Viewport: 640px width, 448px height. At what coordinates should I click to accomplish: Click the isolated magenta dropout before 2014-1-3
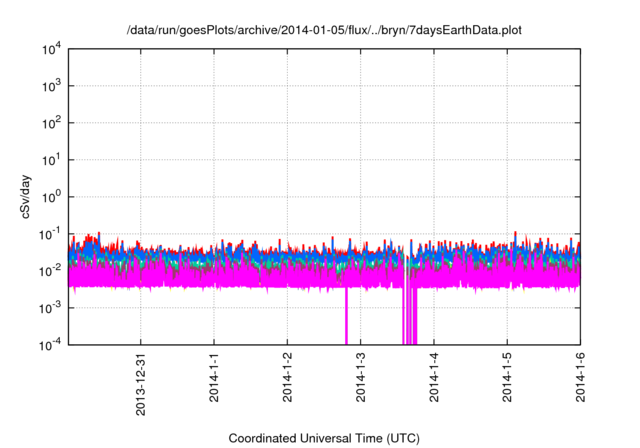point(346,316)
